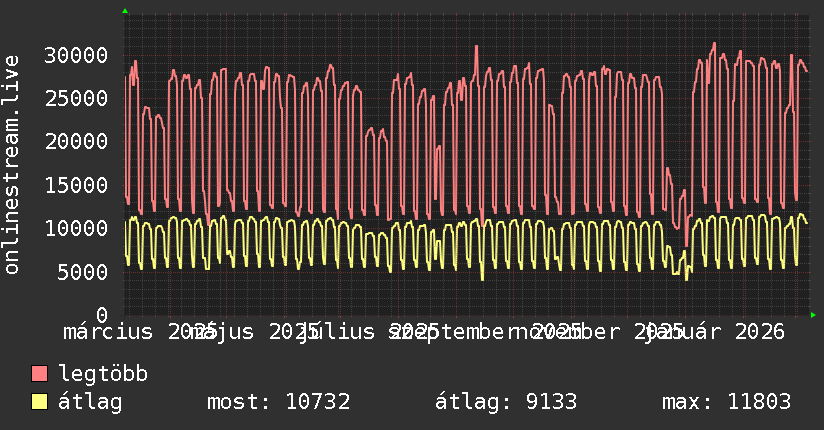
Task: Click the green arrow atop y-axis
Action: (x=125, y=11)
